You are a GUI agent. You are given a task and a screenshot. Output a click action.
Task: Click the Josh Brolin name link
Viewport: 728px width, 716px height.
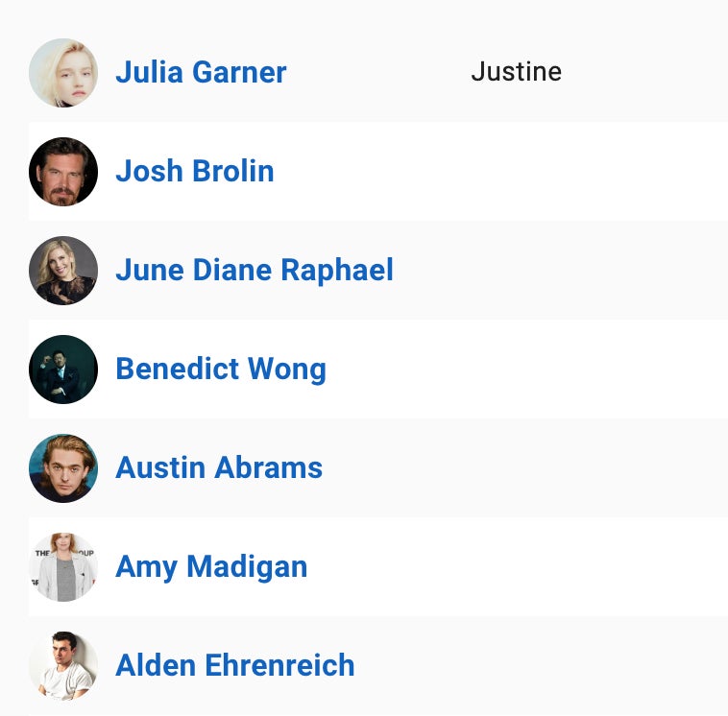(x=195, y=172)
